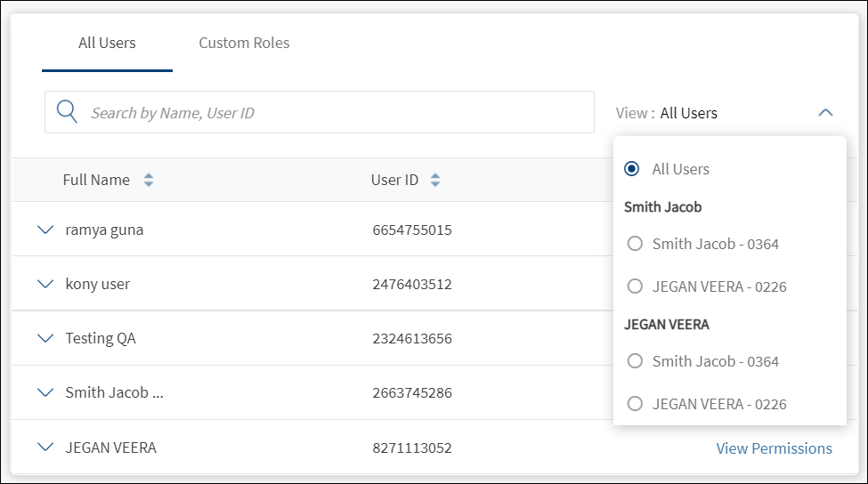Expand the JEGAN VEERA user row
The height and width of the screenshot is (484, 868).
[x=46, y=448]
